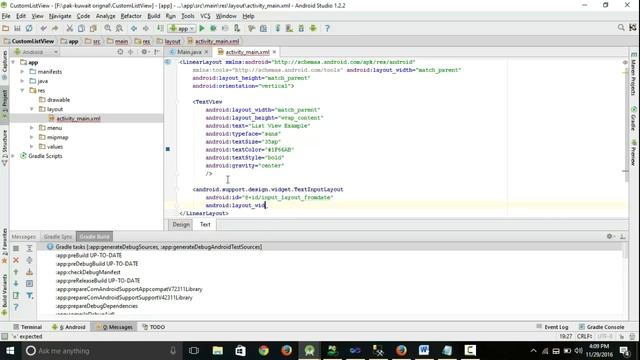Click the Attach debugger icon
This screenshot has height=360, width=640.
tap(237, 28)
